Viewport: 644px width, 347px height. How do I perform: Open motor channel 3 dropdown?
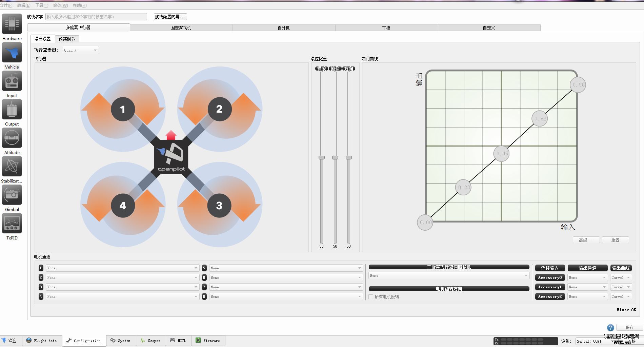click(x=122, y=287)
